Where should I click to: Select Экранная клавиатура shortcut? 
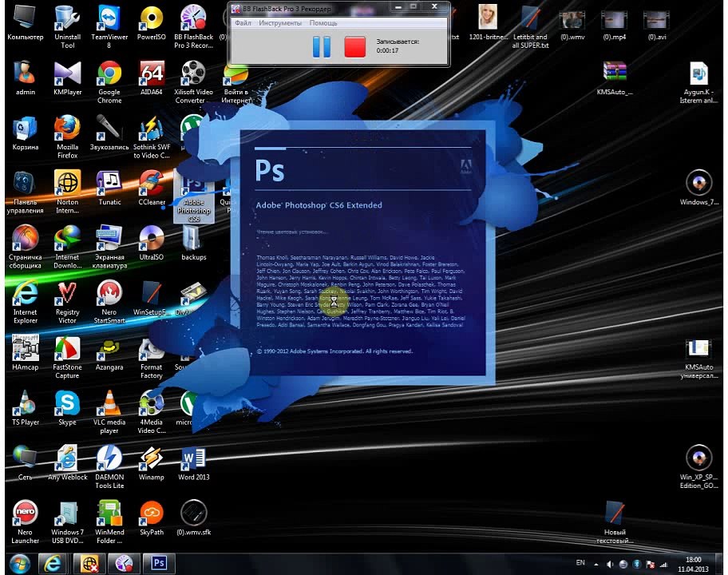pyautogui.click(x=109, y=247)
